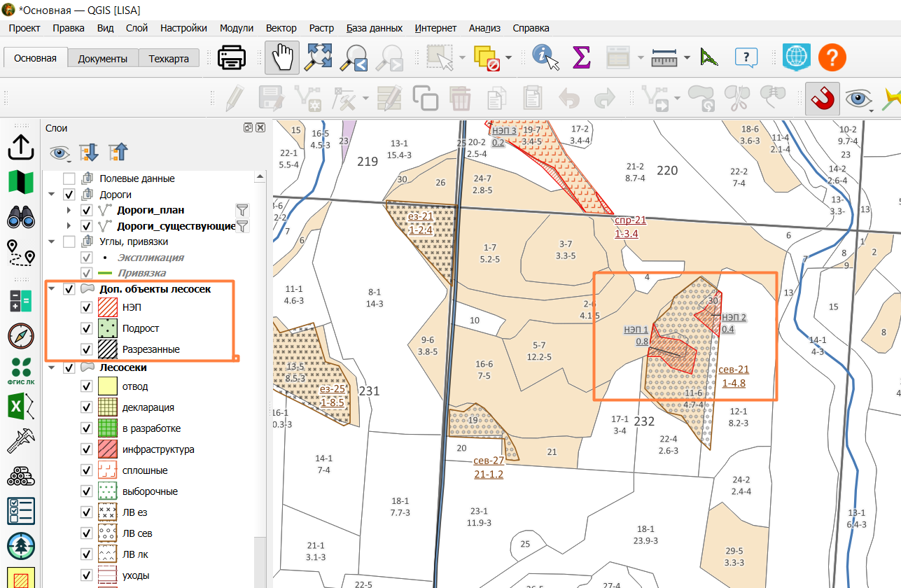Uncheck the Дороги_существующие layer
Image resolution: width=901 pixels, height=588 pixels.
point(86,226)
